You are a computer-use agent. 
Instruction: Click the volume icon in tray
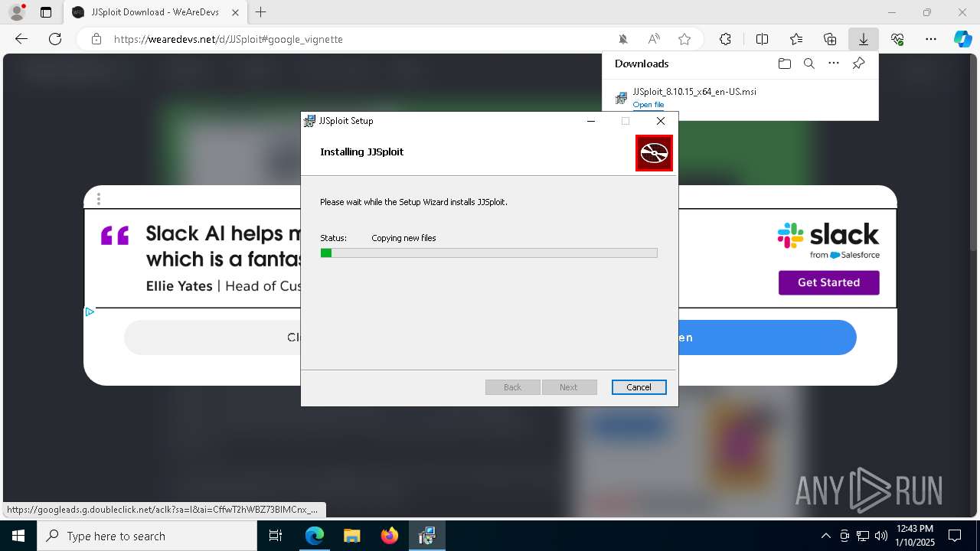coord(881,536)
